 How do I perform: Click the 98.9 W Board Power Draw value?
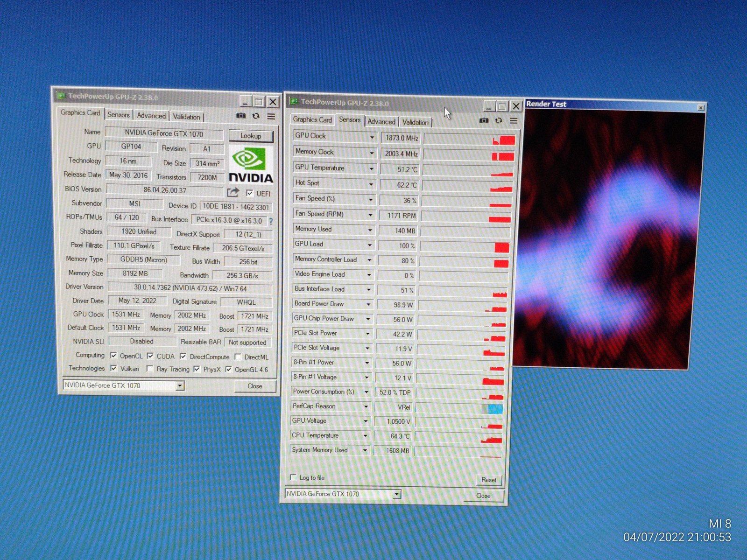(x=397, y=305)
